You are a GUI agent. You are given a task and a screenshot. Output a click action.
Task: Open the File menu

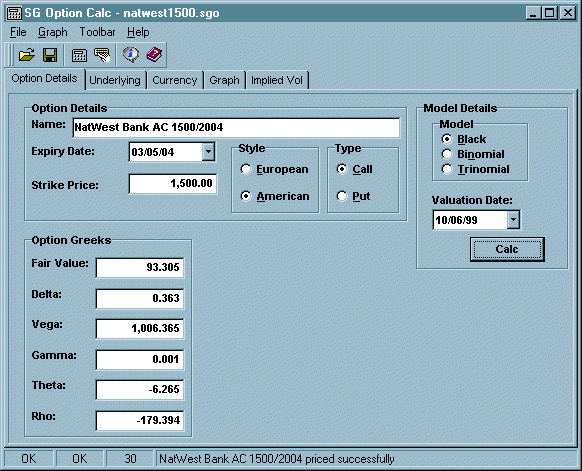[18, 32]
